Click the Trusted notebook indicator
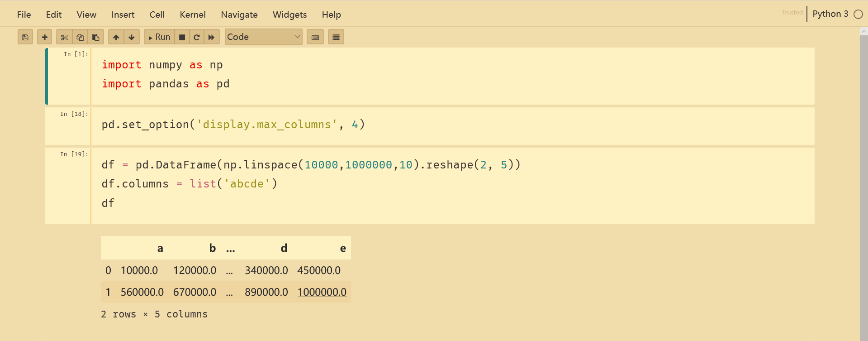This screenshot has height=341, width=868. click(792, 13)
